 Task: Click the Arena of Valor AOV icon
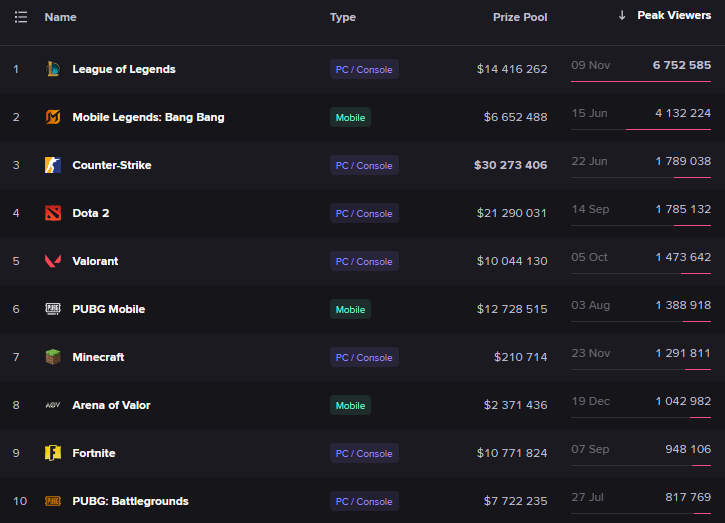53,405
